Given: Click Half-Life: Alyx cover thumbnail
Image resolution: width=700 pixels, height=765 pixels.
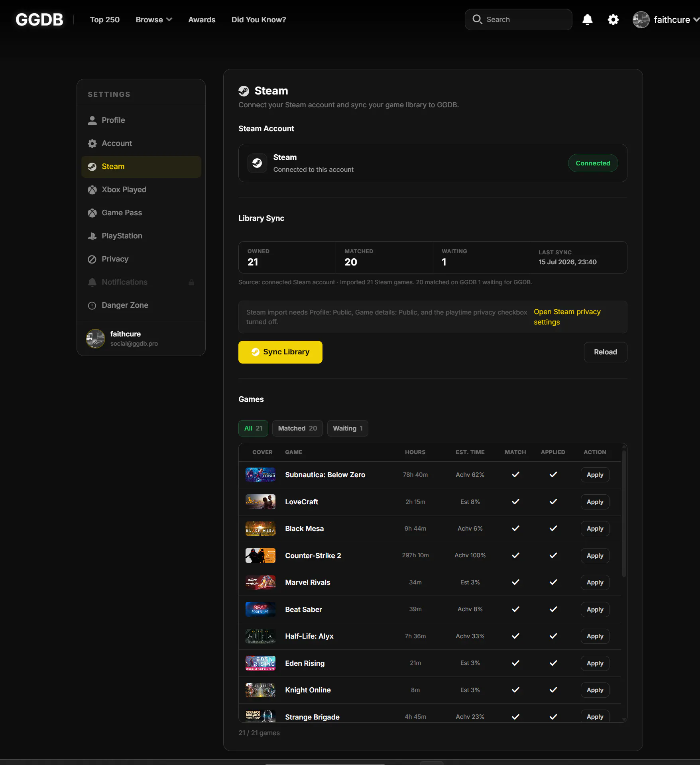Looking at the screenshot, I should coord(260,636).
